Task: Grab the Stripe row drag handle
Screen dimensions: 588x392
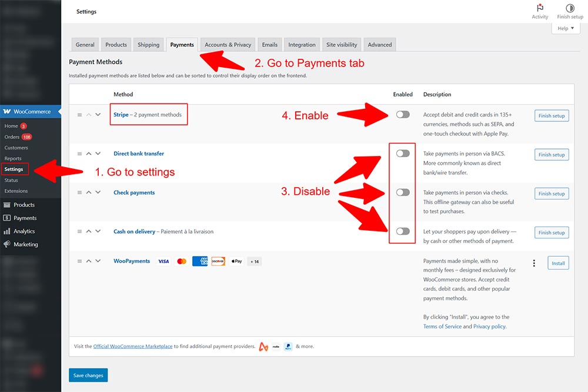Action: 79,115
